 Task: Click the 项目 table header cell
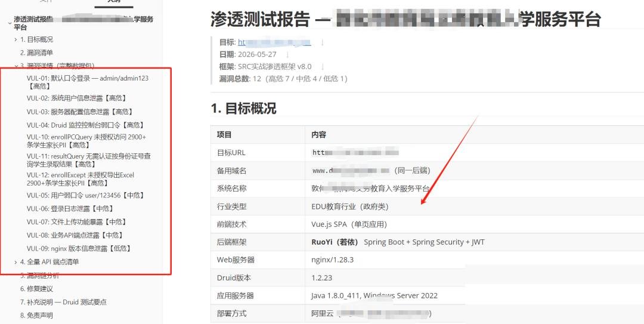click(x=258, y=135)
